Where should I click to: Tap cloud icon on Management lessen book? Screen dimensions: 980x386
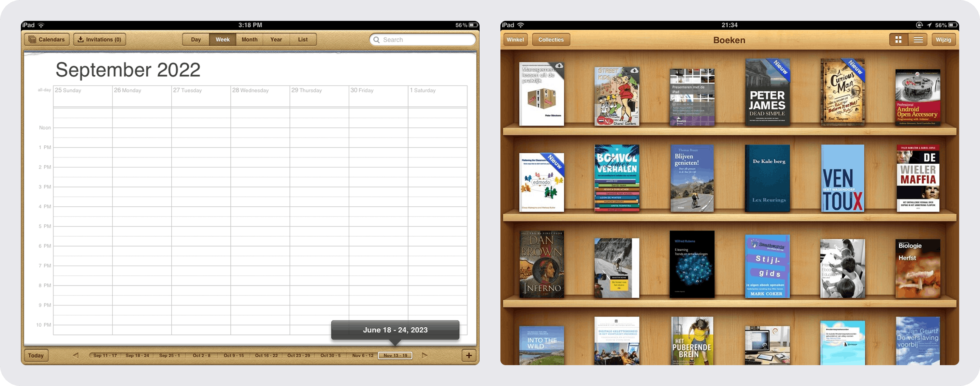pos(559,66)
